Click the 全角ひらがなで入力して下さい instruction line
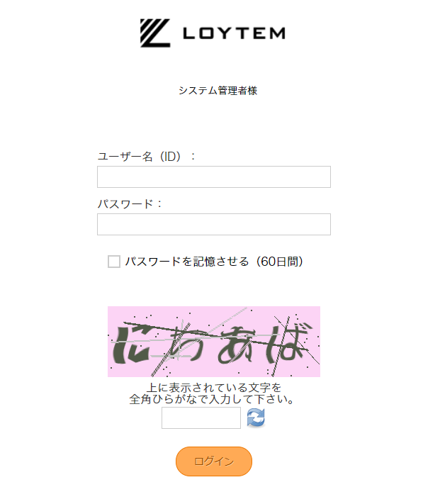Screen dimensions: 423x504 click(212, 399)
